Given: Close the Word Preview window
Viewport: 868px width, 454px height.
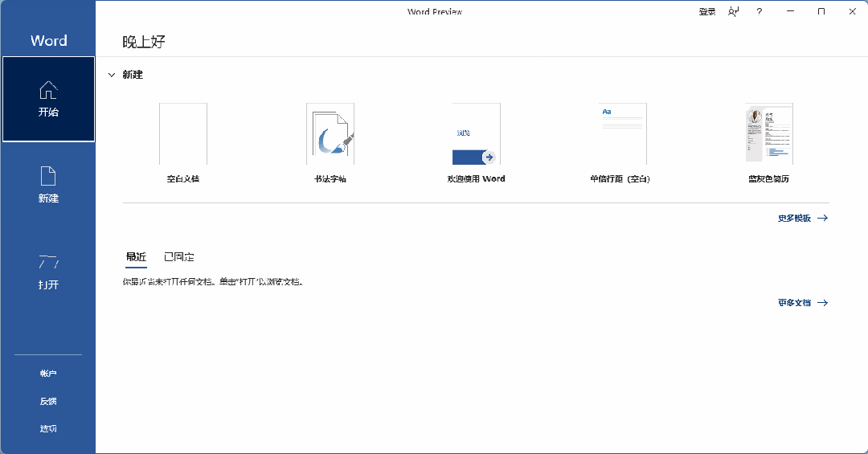Looking at the screenshot, I should (853, 11).
